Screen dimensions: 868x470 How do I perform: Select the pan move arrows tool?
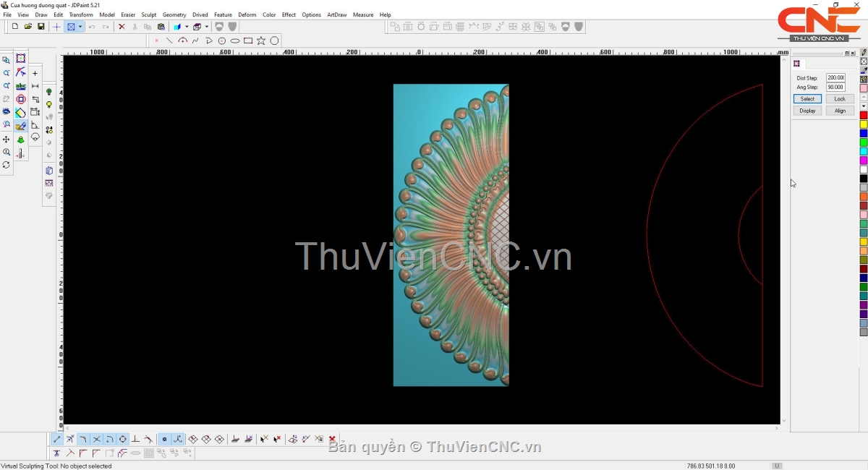point(7,140)
